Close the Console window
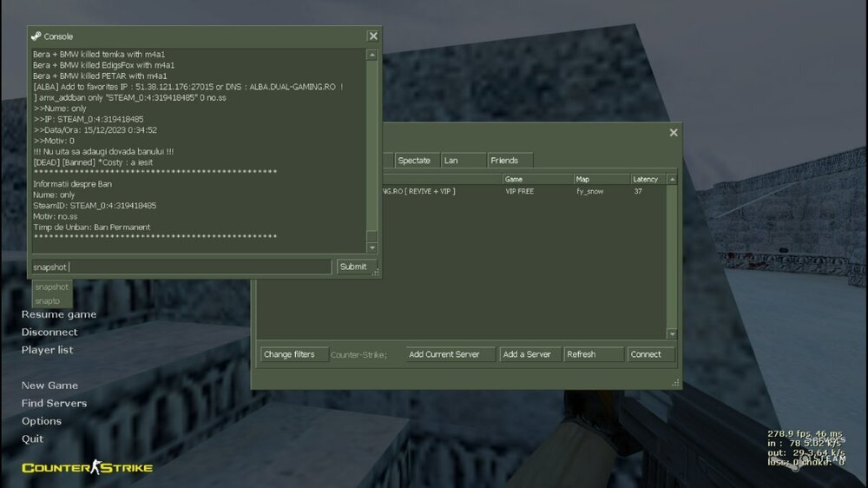The height and width of the screenshot is (488, 868). tap(372, 36)
